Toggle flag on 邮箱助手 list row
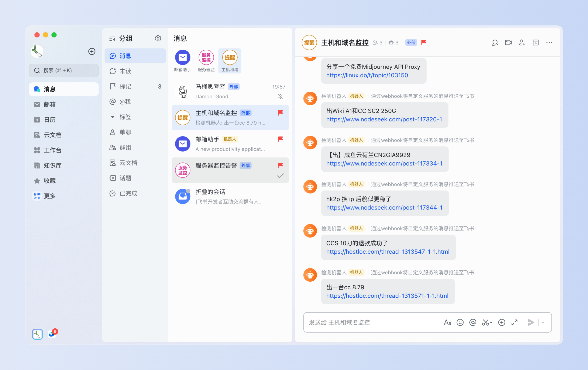This screenshot has height=370, width=588. [280, 139]
